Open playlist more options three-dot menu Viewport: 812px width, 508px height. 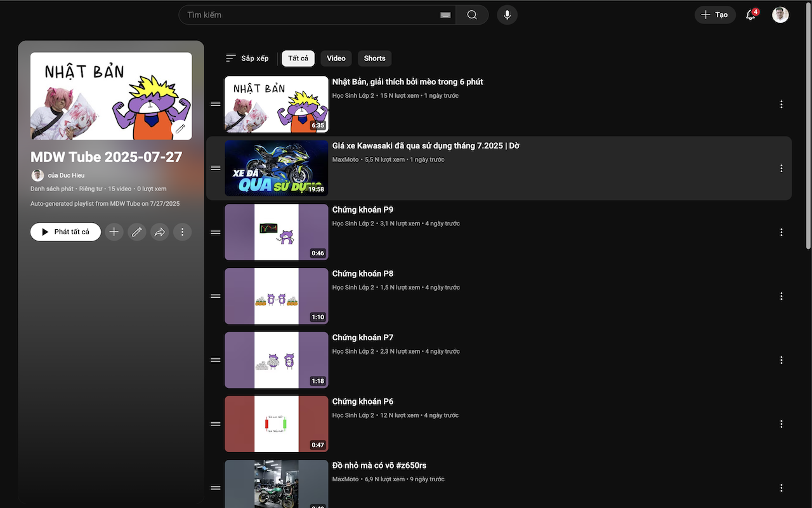click(x=182, y=232)
